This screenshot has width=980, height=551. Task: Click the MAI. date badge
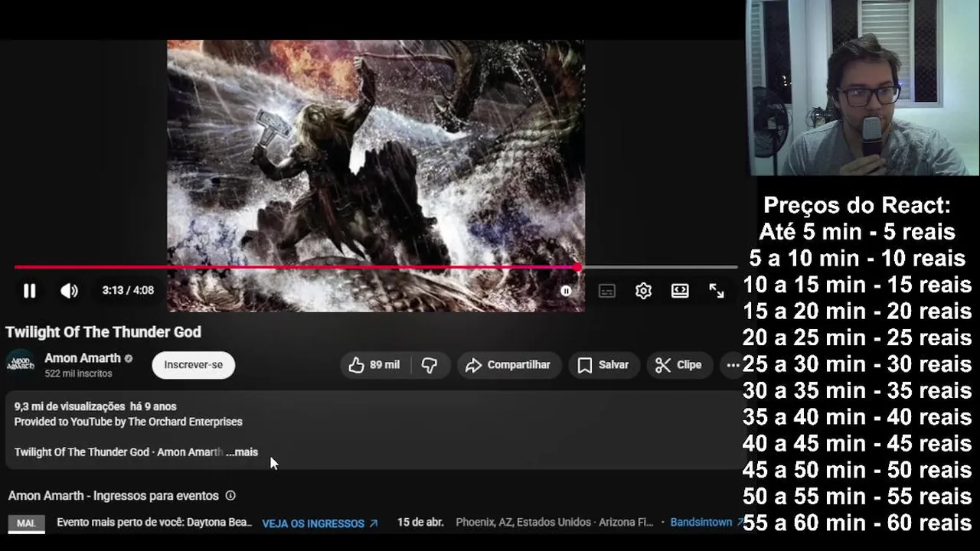point(27,523)
